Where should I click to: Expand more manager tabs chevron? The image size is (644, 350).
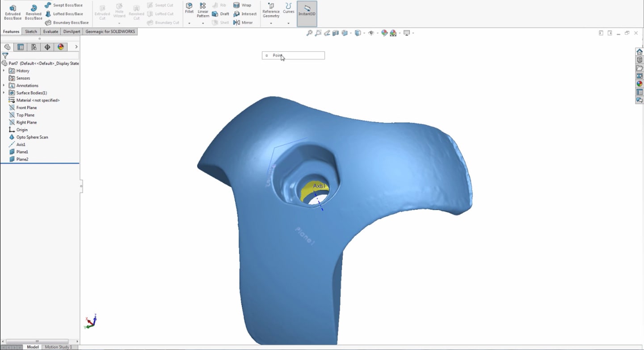pyautogui.click(x=76, y=47)
